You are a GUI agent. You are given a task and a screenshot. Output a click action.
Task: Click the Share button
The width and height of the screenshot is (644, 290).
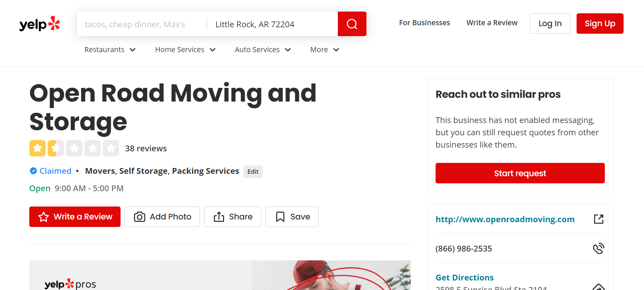pyautogui.click(x=233, y=217)
